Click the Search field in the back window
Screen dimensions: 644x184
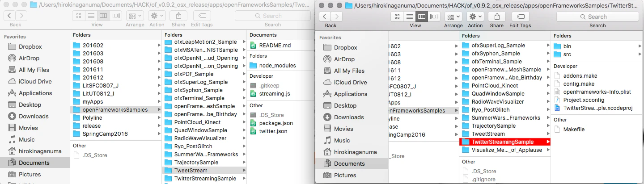tap(272, 16)
